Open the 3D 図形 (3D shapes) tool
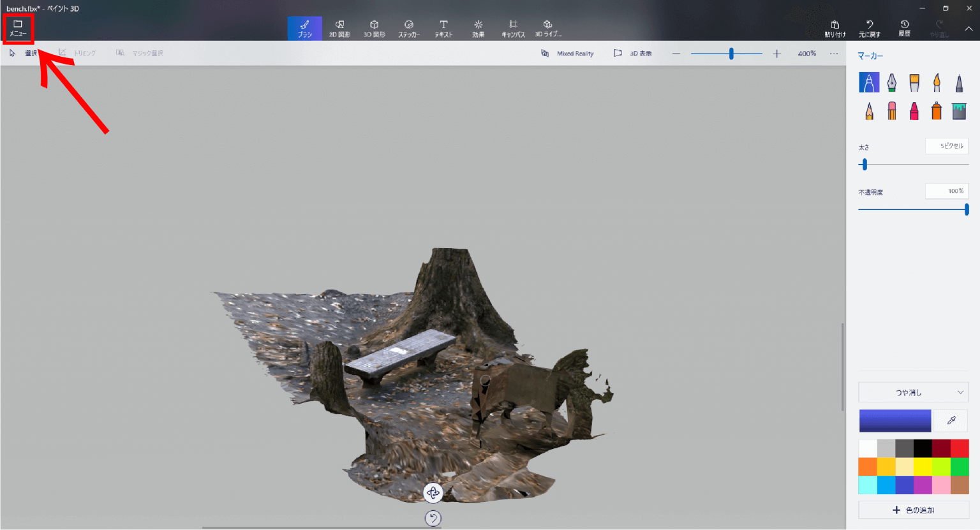980x530 pixels. click(x=374, y=27)
